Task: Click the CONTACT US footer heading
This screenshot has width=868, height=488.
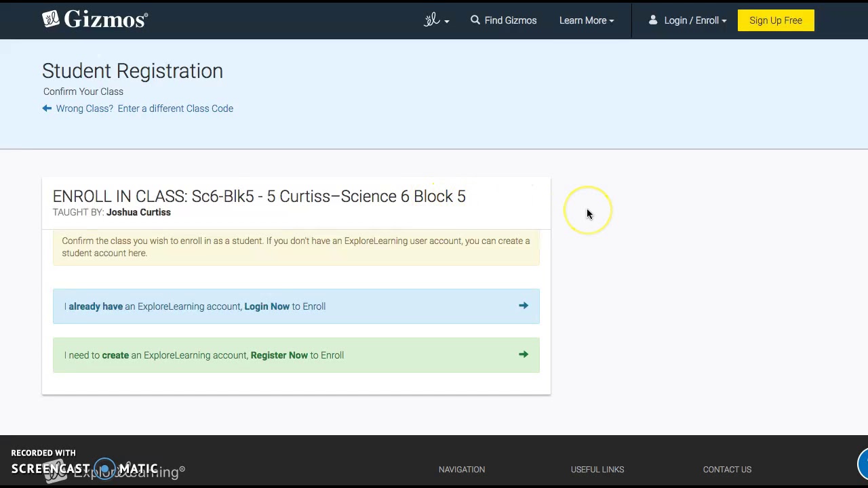Action: (727, 469)
